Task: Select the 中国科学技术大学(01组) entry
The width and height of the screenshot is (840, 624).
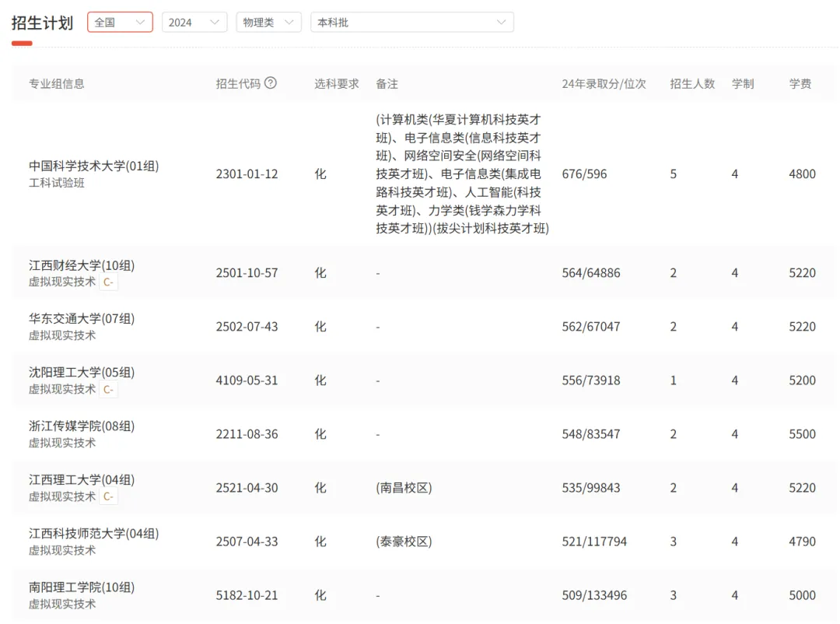Action: [x=93, y=166]
